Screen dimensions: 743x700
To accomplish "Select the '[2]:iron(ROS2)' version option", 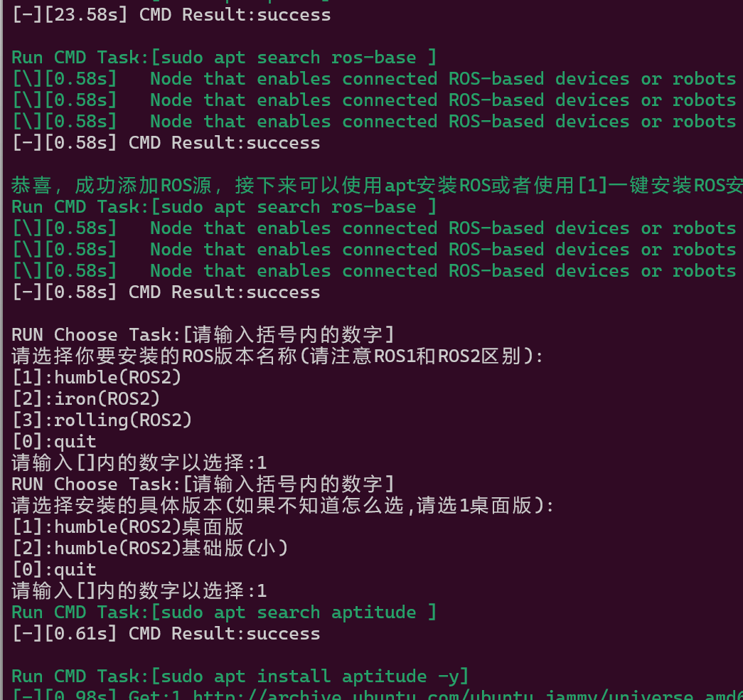I will (86, 398).
